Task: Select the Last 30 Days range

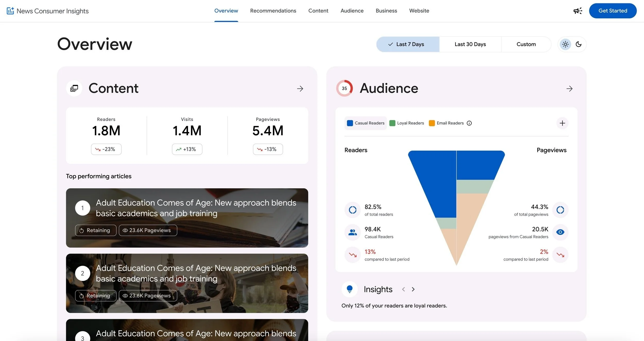Action: pyautogui.click(x=470, y=44)
